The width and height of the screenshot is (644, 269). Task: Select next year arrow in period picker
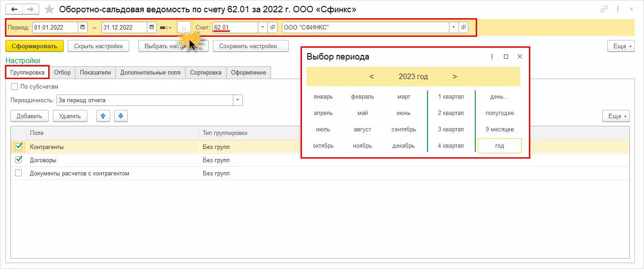tap(455, 76)
